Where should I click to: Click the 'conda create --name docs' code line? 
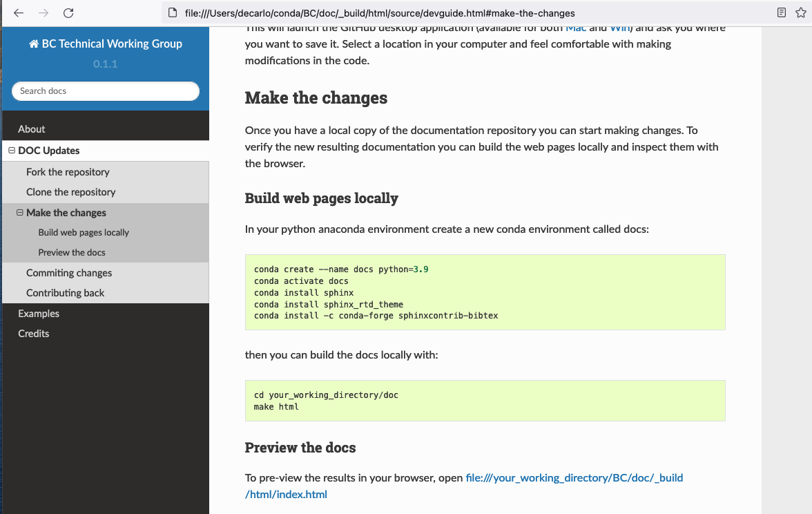pos(341,269)
